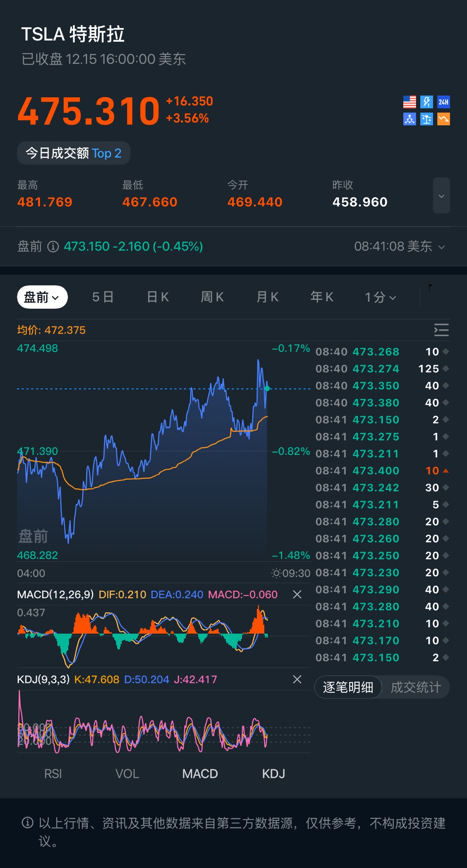Image resolution: width=467 pixels, height=868 pixels.
Task: Expand the quote details chevron
Action: pos(441,195)
